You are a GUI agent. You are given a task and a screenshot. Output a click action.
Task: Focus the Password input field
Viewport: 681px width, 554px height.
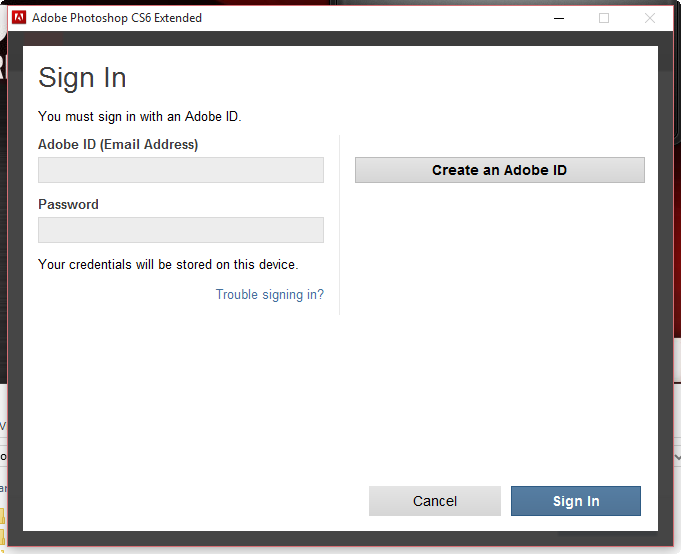[x=181, y=230]
